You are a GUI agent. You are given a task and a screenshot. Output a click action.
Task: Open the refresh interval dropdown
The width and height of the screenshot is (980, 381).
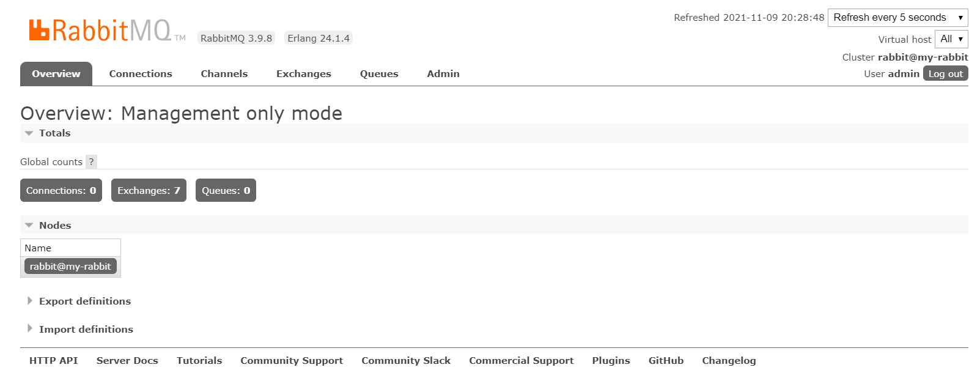coord(897,18)
